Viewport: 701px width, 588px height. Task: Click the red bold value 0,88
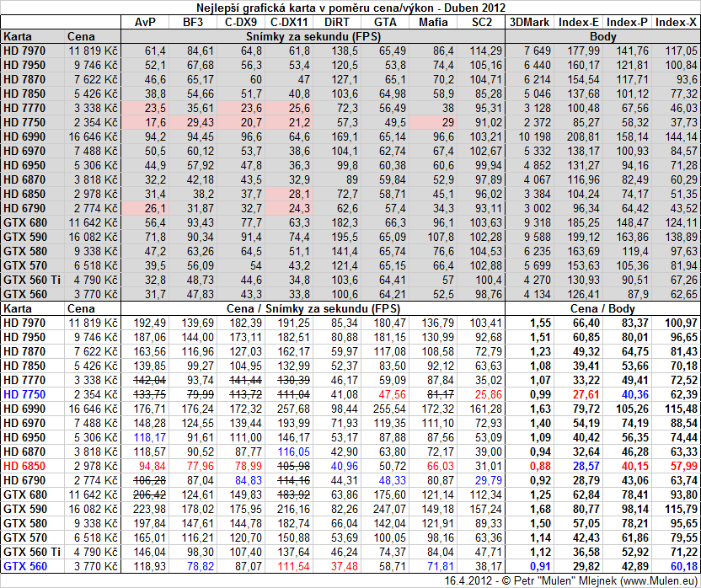[541, 466]
